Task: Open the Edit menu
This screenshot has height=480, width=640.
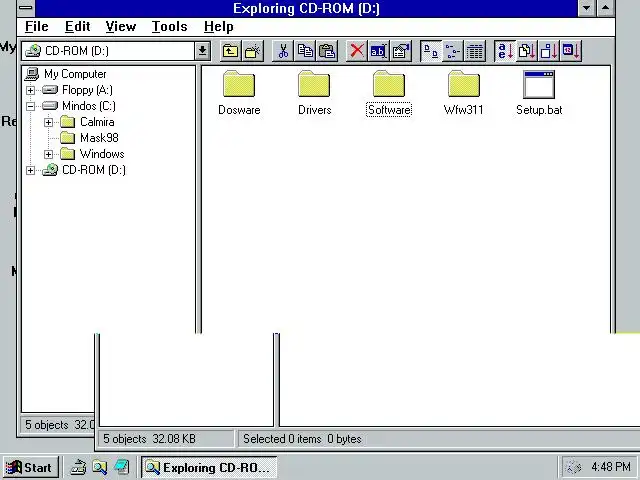Action: pos(78,27)
